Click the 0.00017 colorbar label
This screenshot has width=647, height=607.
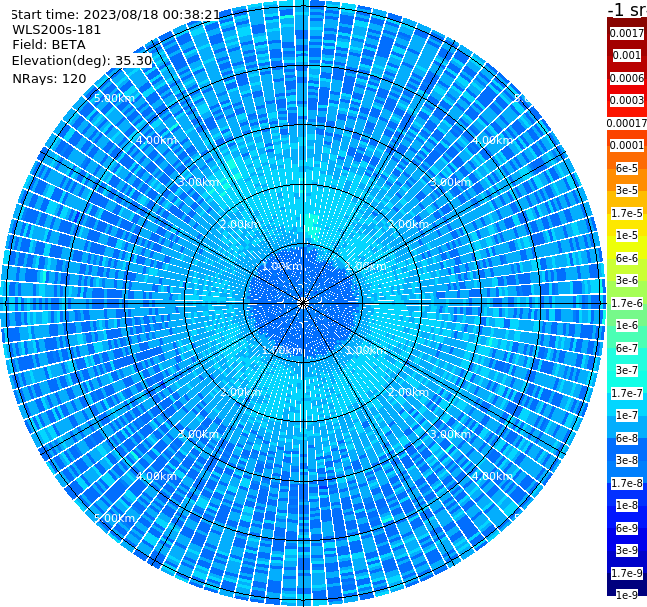627,123
